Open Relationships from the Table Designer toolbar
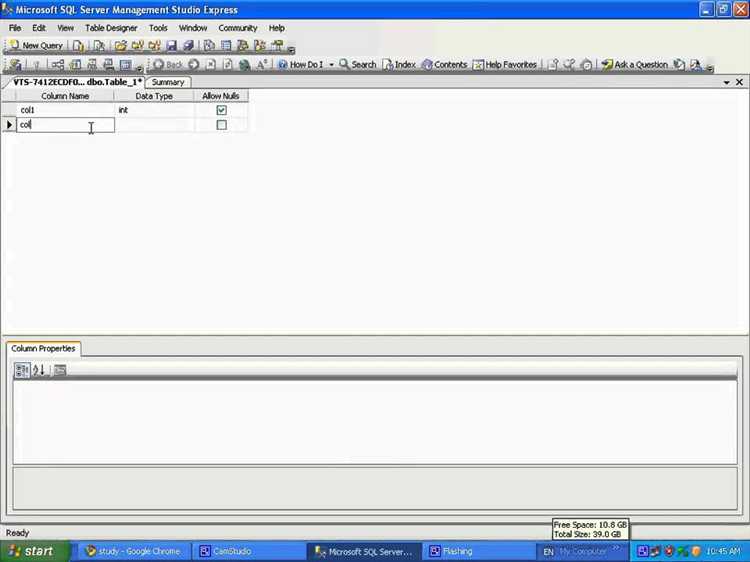This screenshot has width=750, height=562. tap(58, 65)
